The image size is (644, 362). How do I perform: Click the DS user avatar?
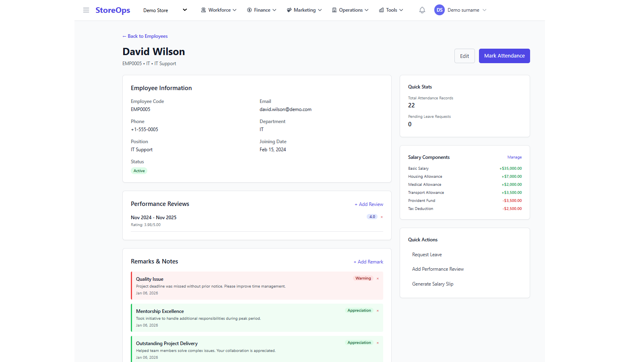[x=440, y=10]
